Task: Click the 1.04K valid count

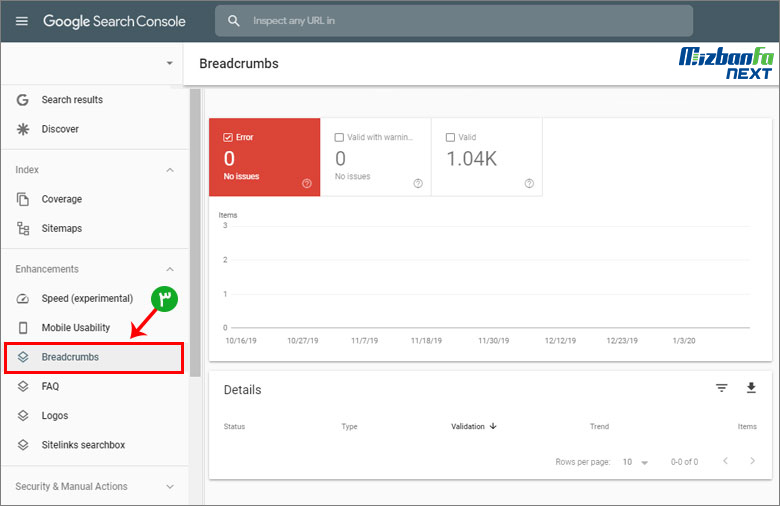Action: (x=472, y=159)
